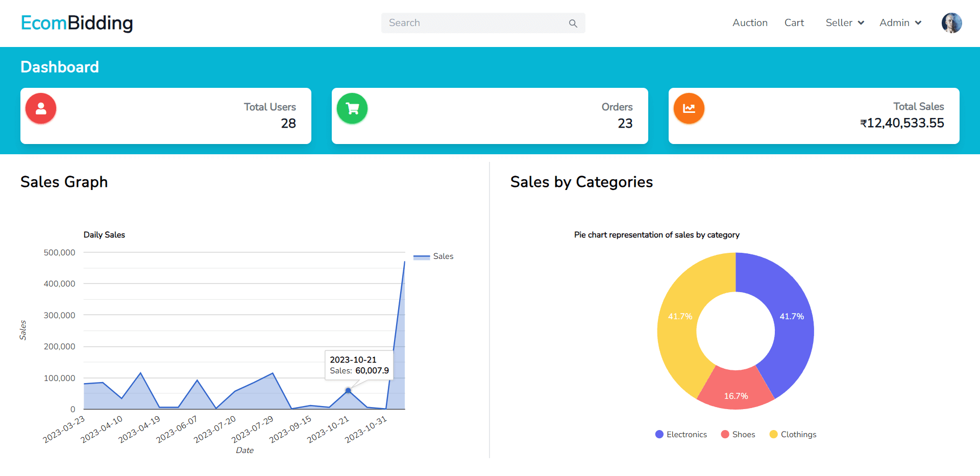
Task: Click the 500,000 y-axis label
Action: [x=59, y=252]
